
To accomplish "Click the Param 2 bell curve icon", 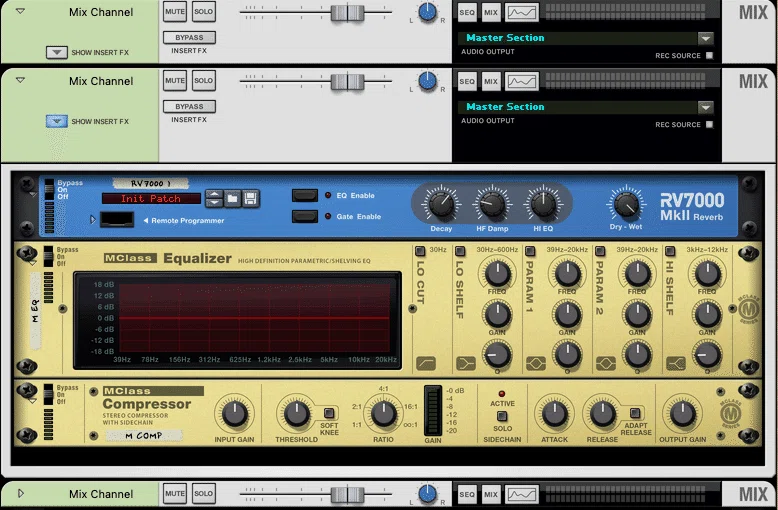I will pyautogui.click(x=606, y=364).
